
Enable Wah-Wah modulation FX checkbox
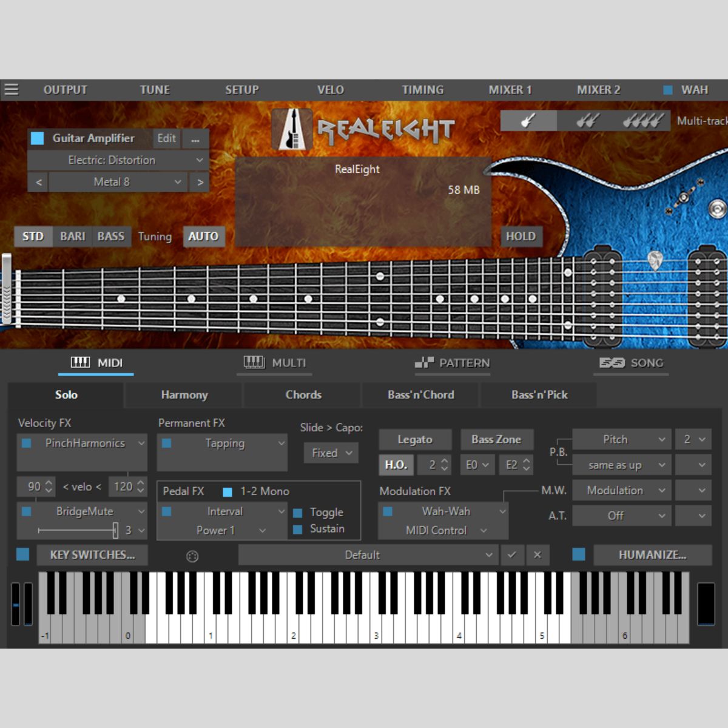pyautogui.click(x=388, y=511)
